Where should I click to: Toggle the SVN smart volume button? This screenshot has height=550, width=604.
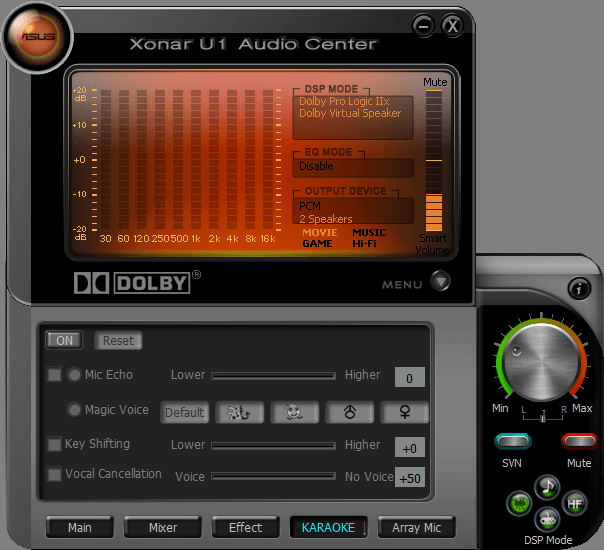click(513, 441)
